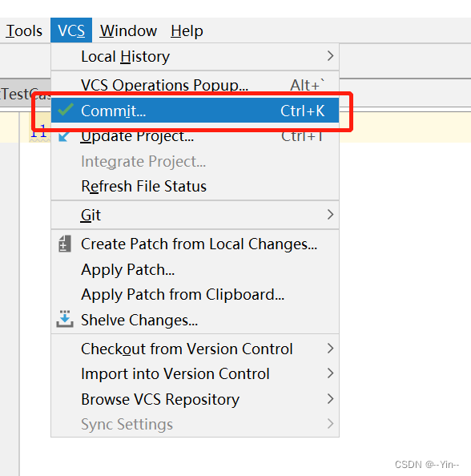The width and height of the screenshot is (471, 476).
Task: Select Refresh File Status
Action: pos(195,186)
